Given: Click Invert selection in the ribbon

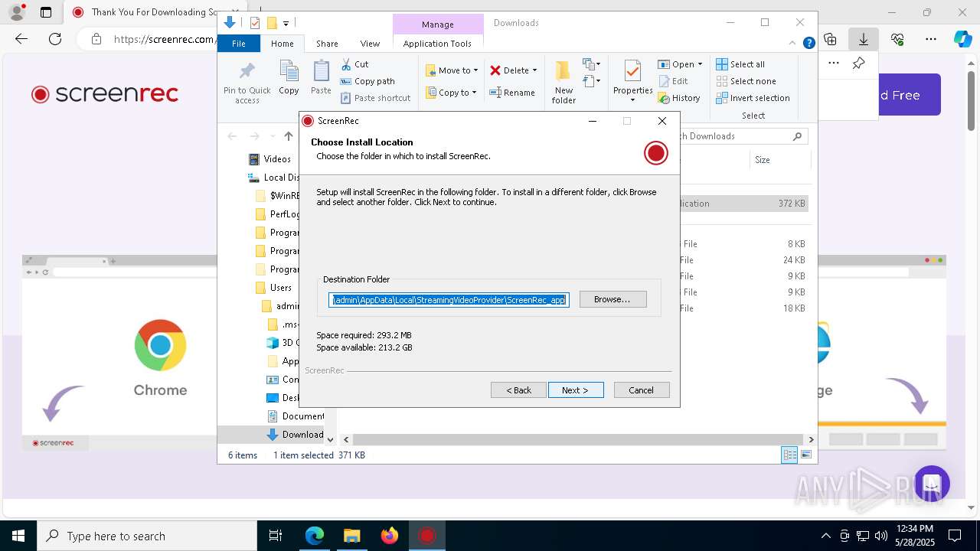Looking at the screenshot, I should pyautogui.click(x=753, y=98).
